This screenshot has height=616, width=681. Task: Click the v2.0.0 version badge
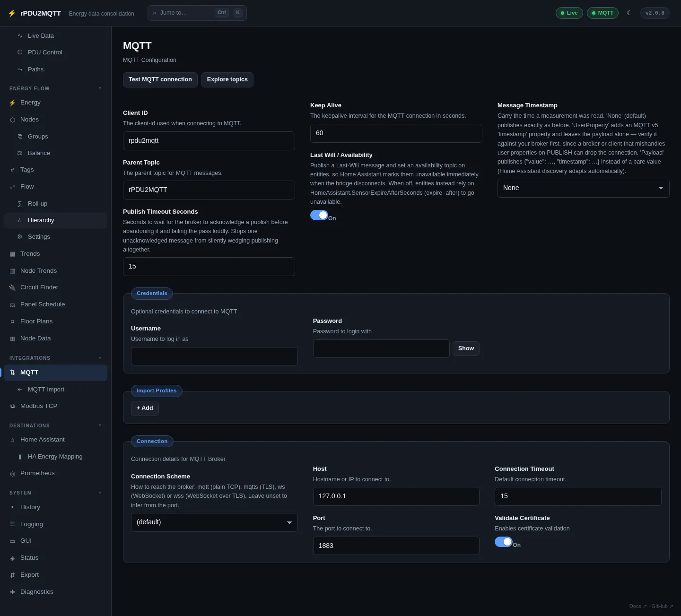(x=655, y=13)
